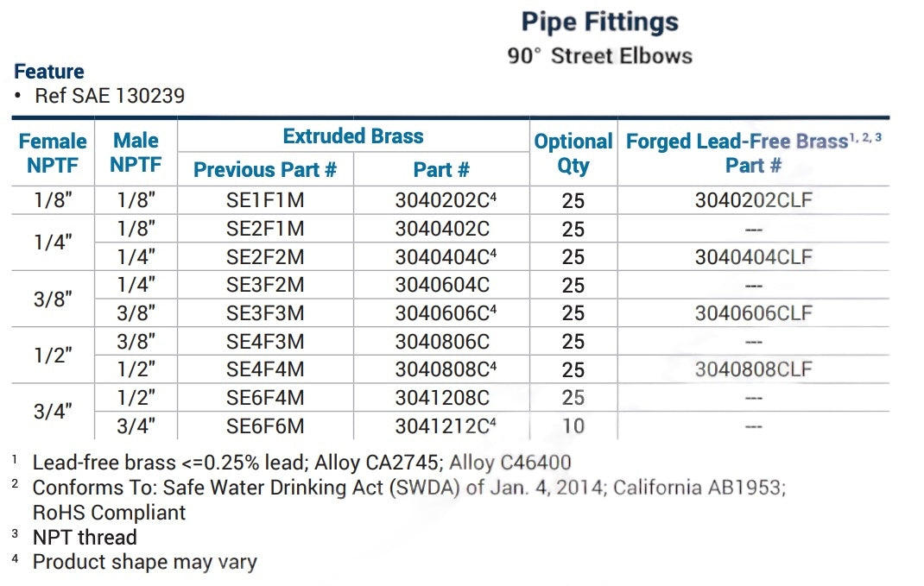
Task: Select previous part number SE3F3M
Action: point(265,313)
